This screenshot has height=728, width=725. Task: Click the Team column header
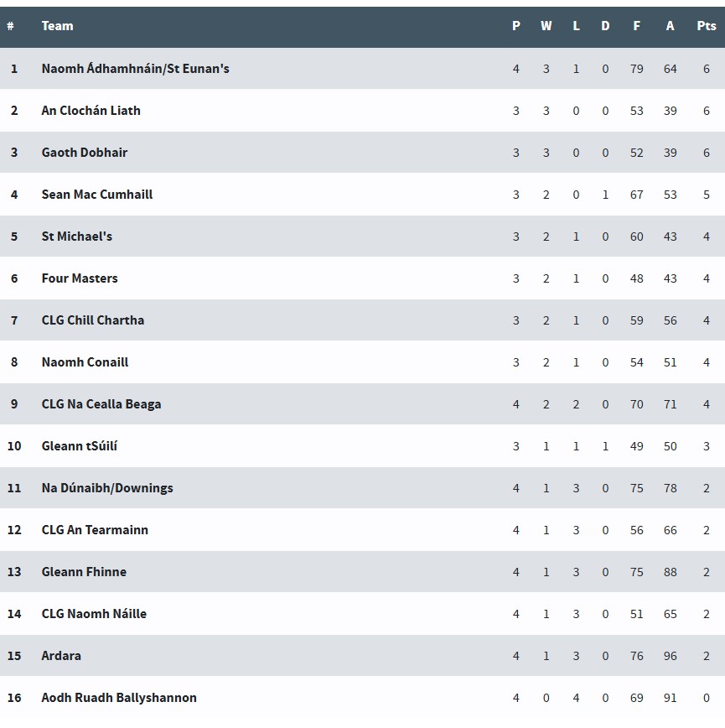pyautogui.click(x=57, y=26)
